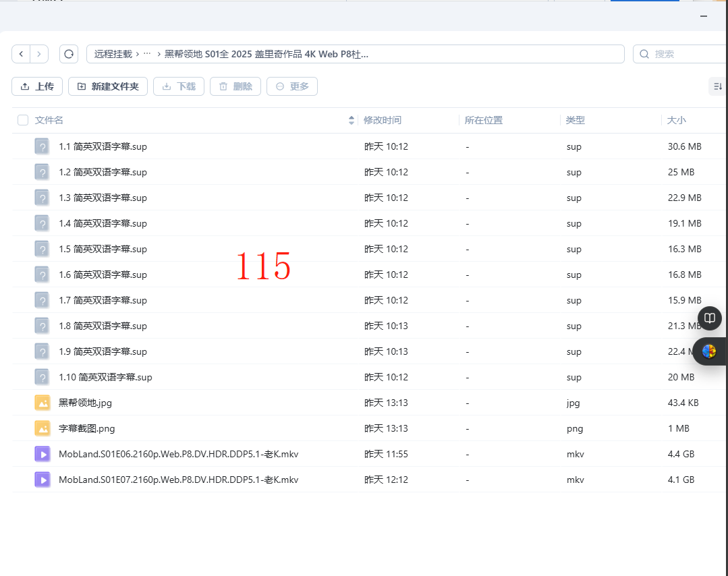Select file 1.6 简英双语字幕.sup

click(103, 275)
